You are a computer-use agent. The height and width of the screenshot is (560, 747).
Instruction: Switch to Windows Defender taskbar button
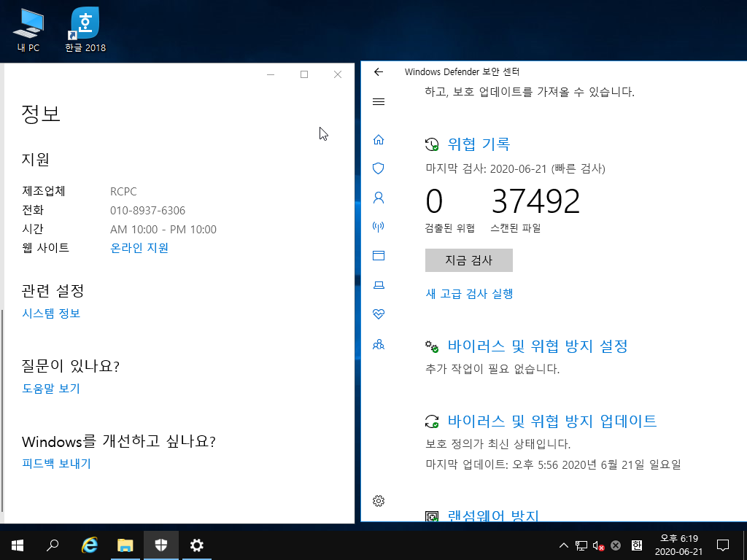[x=161, y=545]
